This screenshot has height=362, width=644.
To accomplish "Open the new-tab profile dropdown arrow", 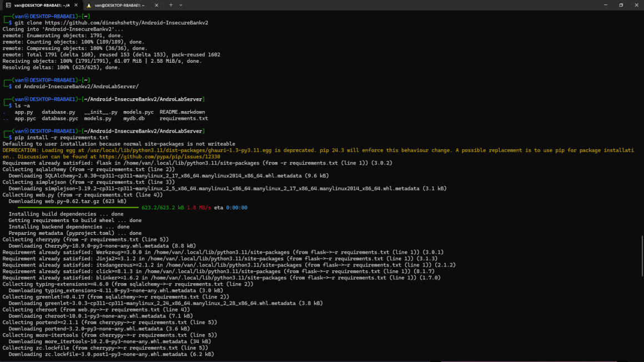I will click(181, 6).
